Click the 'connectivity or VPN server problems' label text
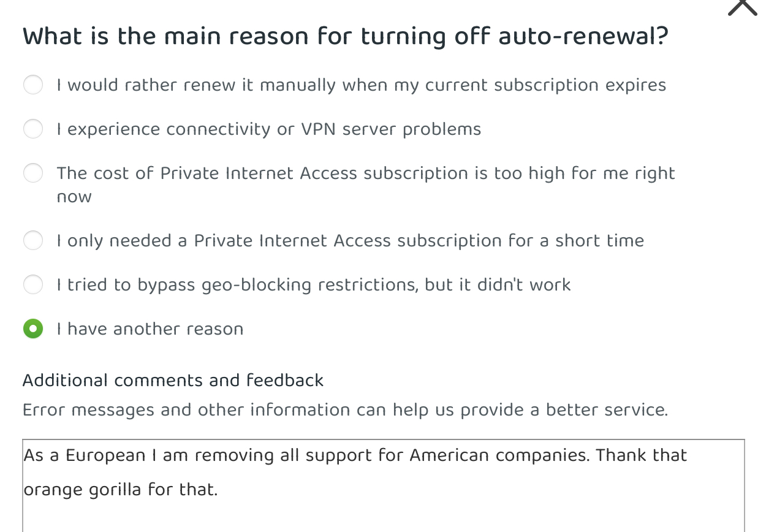Image resolution: width=766 pixels, height=532 pixels. tap(268, 129)
